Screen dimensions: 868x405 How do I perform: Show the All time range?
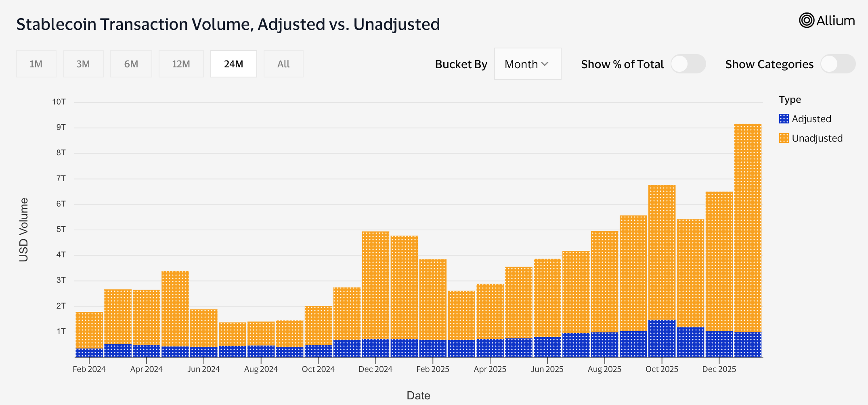coord(283,64)
